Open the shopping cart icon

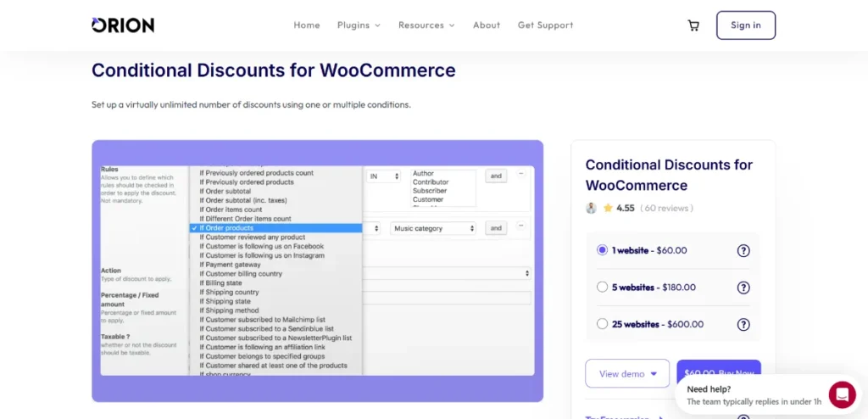pos(693,25)
